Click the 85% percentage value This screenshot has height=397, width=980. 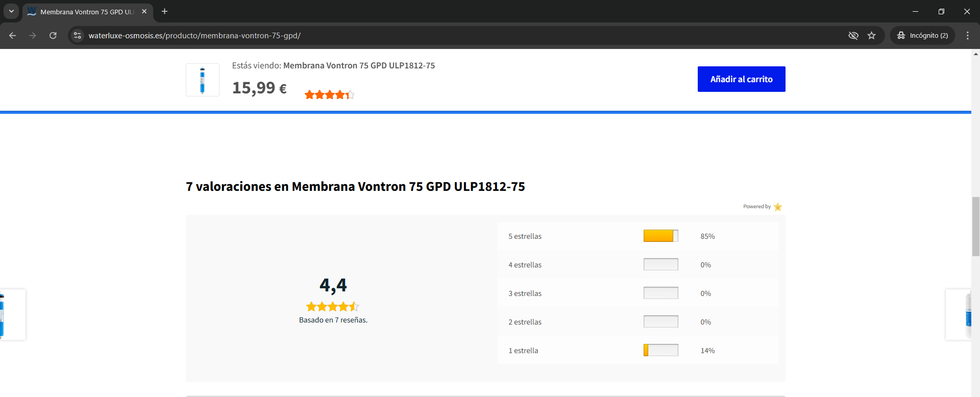tap(707, 236)
